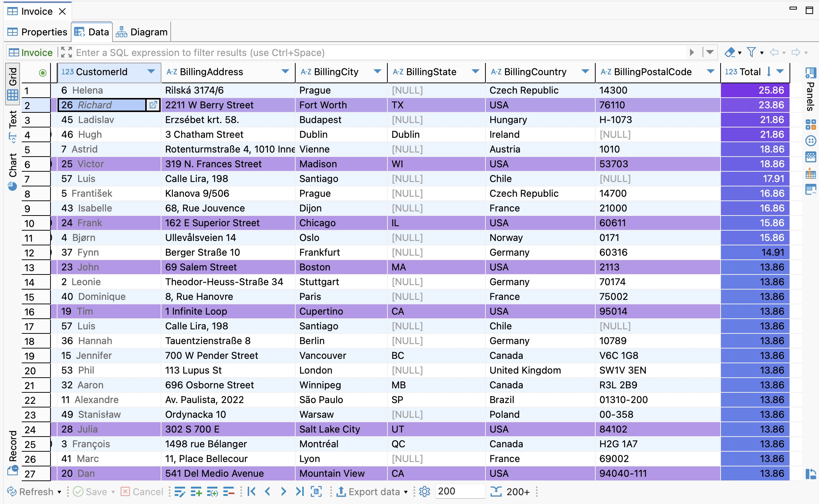Open link icon in the Richard cell
Image resolution: width=819 pixels, height=504 pixels.
pyautogui.click(x=153, y=105)
